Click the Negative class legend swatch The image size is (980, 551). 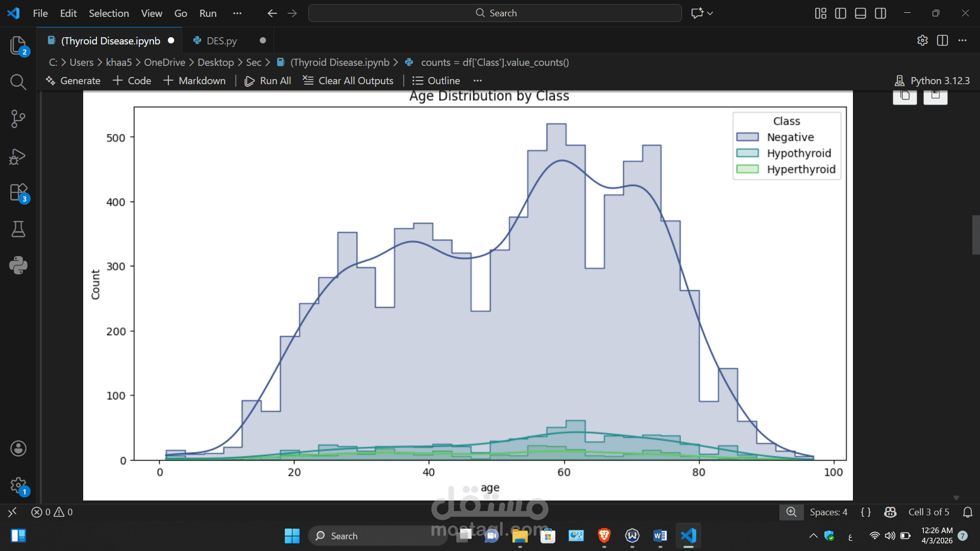coord(747,137)
